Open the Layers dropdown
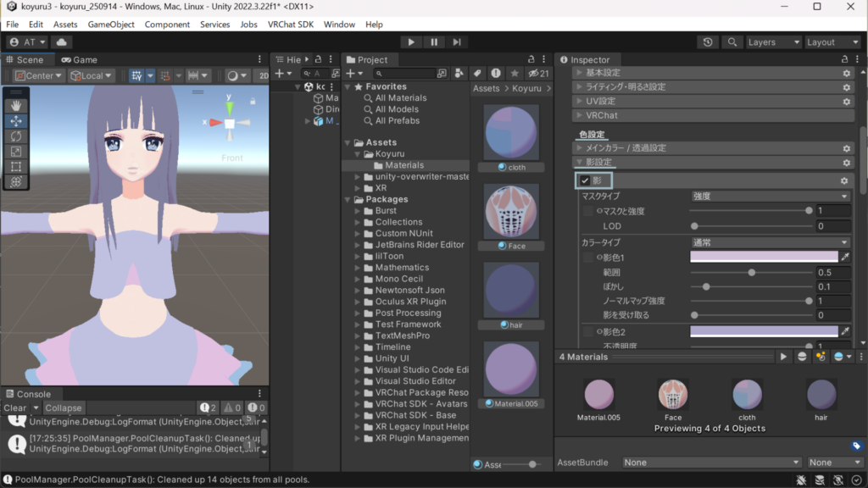Screen dimensions: 868x488 [773, 42]
